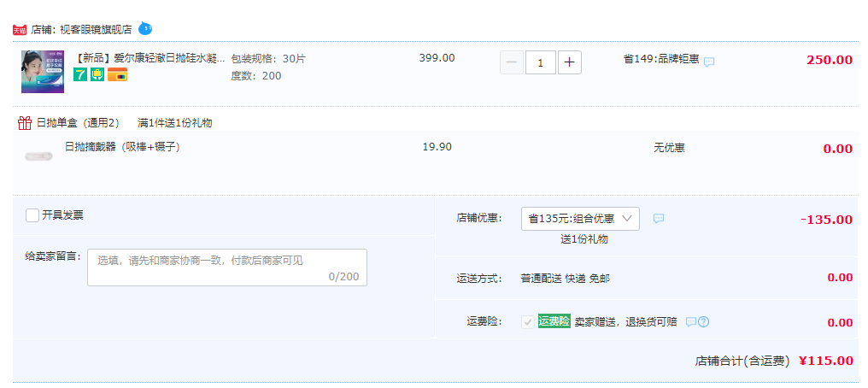Click the seller message text box
This screenshot has width=868, height=388.
(227, 267)
